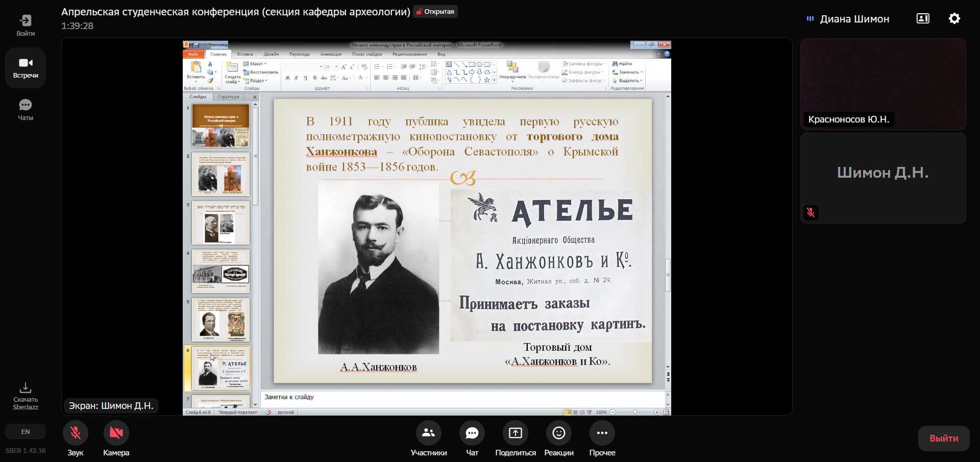Image resolution: width=980 pixels, height=462 pixels.
Task: Open the Прочее more options menu
Action: tap(602, 433)
